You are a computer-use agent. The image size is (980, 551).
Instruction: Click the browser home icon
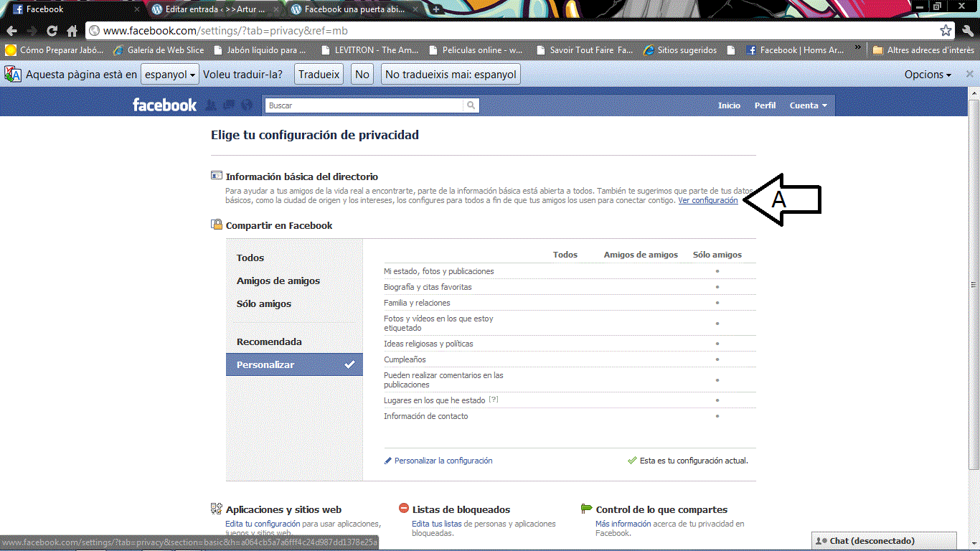point(72,31)
